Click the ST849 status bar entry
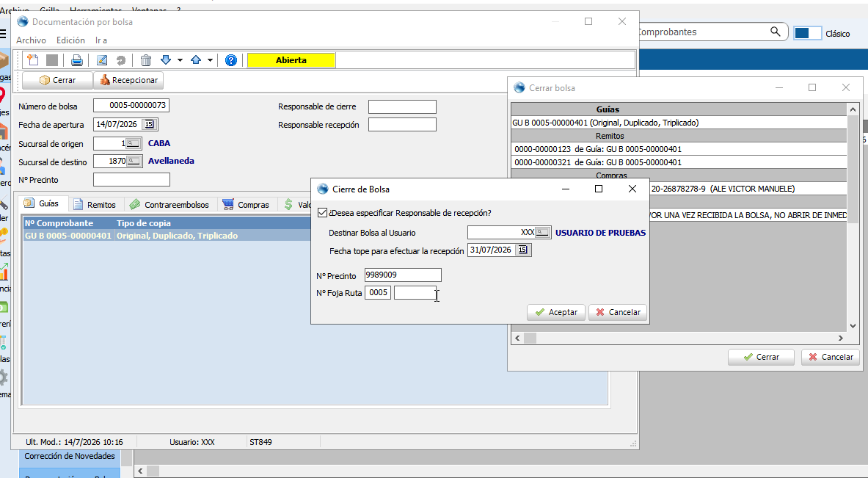 click(260, 442)
